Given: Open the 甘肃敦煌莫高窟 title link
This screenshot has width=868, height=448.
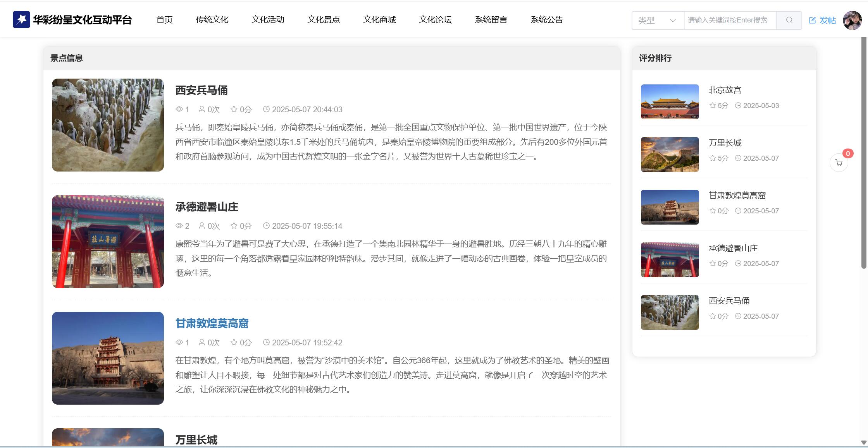Looking at the screenshot, I should 212,323.
